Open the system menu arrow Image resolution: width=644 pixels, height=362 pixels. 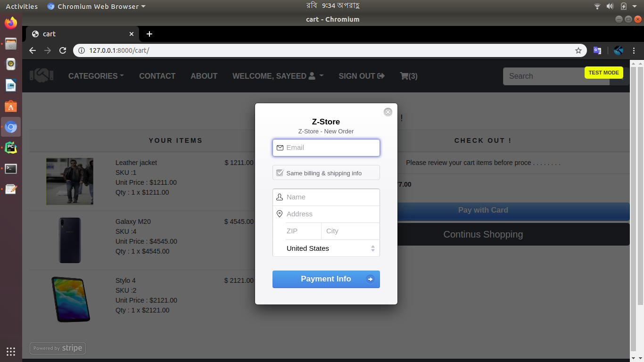[635, 7]
